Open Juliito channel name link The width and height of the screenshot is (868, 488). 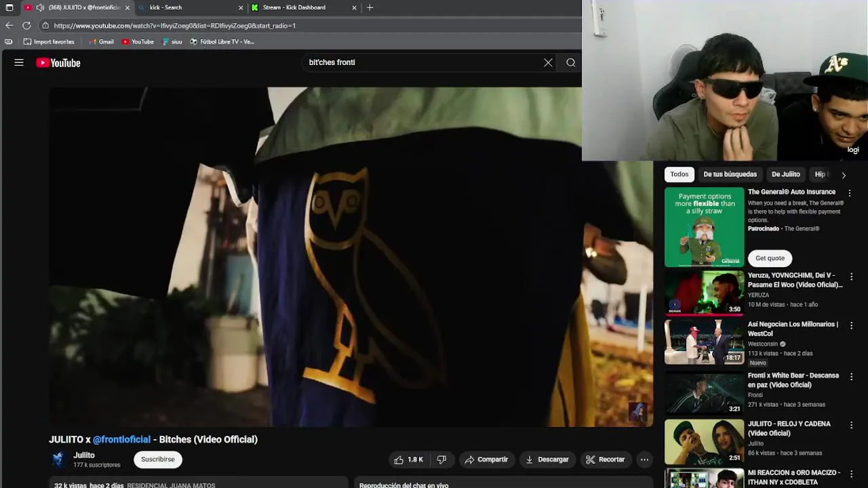84,455
